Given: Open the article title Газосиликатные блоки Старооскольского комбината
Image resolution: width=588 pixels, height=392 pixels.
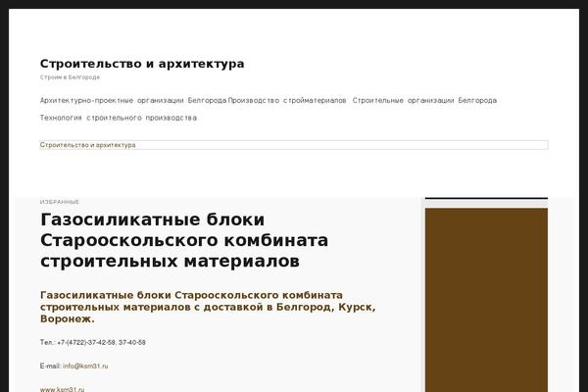Looking at the screenshot, I should 184,240.
